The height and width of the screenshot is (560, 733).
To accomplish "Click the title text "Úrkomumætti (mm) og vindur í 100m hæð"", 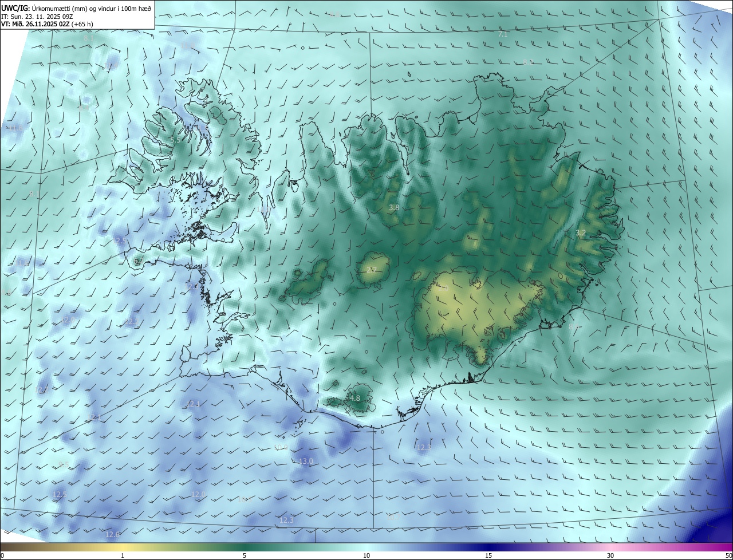I will pyautogui.click(x=91, y=9).
